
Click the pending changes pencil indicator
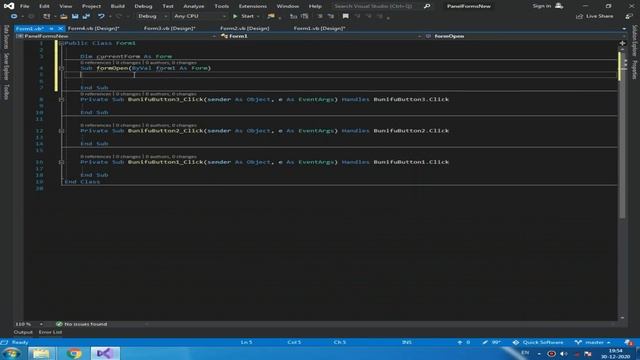491,342
